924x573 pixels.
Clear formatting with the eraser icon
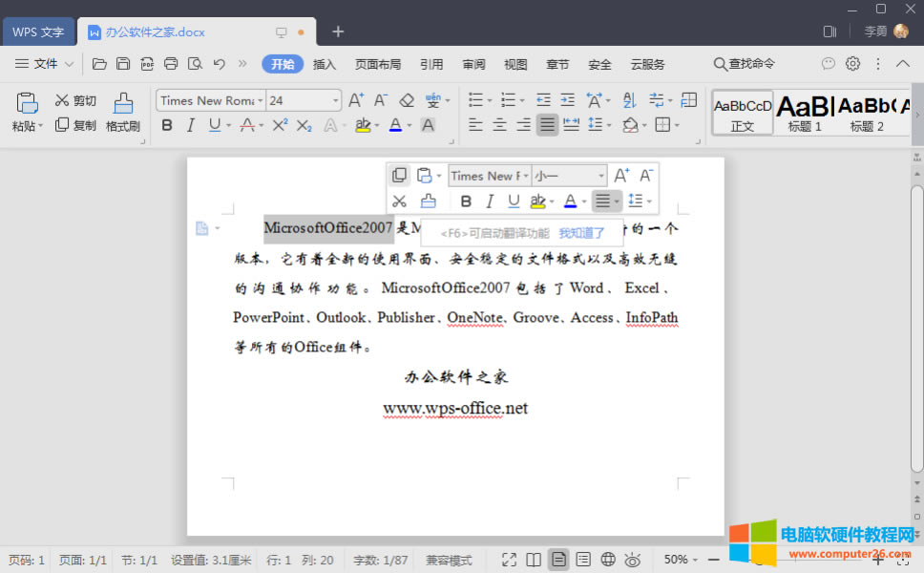[407, 99]
